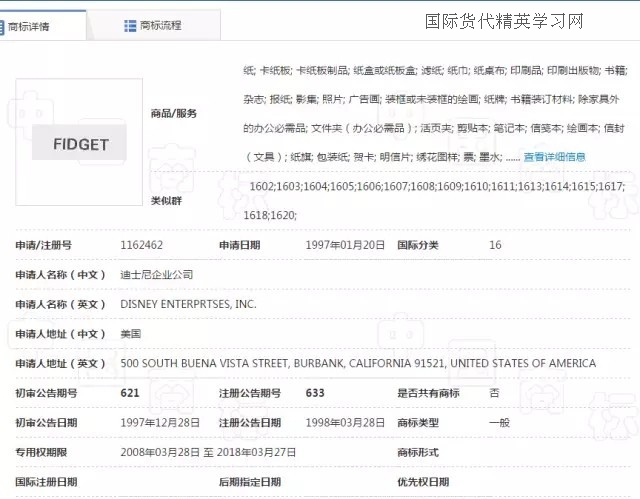Click the list icon beside 商标流程
The image size is (640, 499).
(131, 25)
